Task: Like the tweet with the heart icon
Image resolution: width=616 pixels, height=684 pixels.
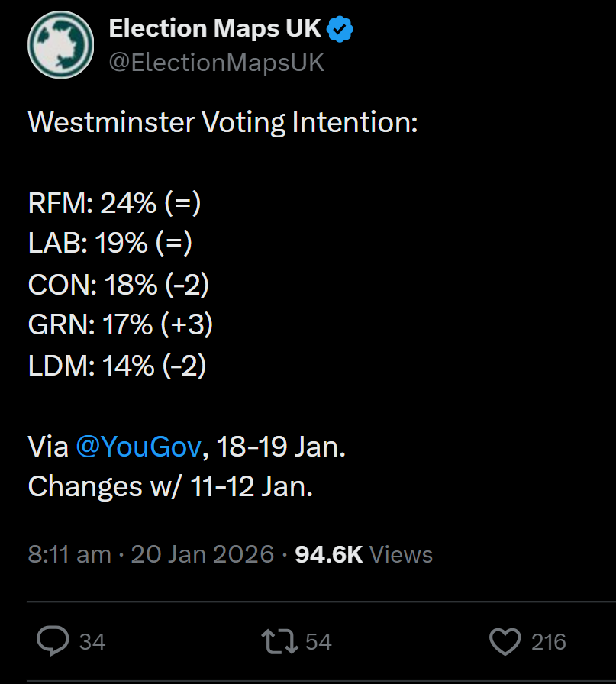Action: pos(505,642)
